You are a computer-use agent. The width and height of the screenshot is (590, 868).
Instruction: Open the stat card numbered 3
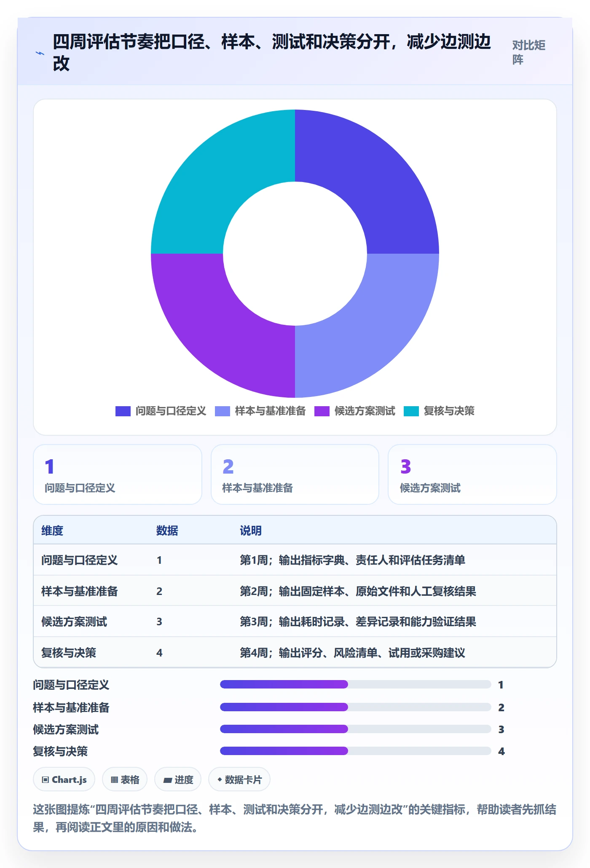coord(472,474)
